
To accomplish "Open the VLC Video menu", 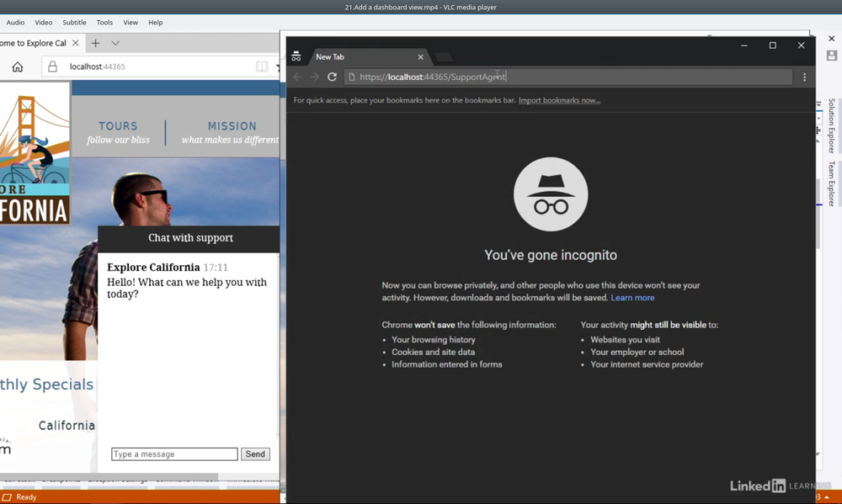I will click(x=44, y=23).
